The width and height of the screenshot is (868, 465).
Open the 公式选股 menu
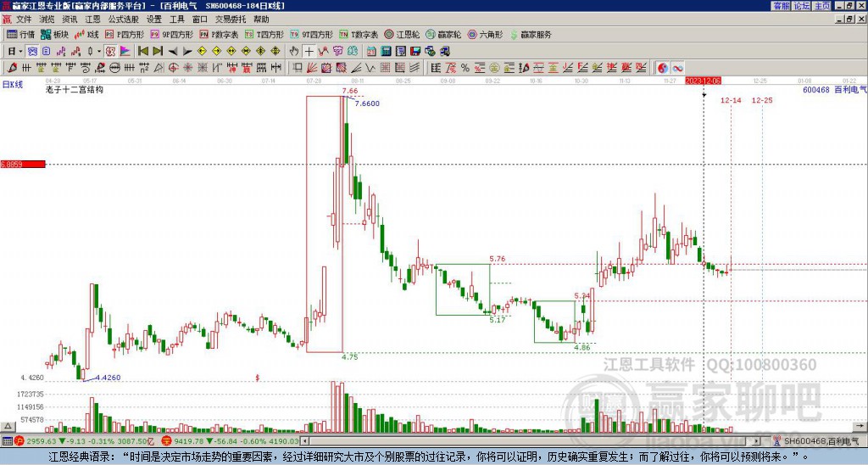124,20
